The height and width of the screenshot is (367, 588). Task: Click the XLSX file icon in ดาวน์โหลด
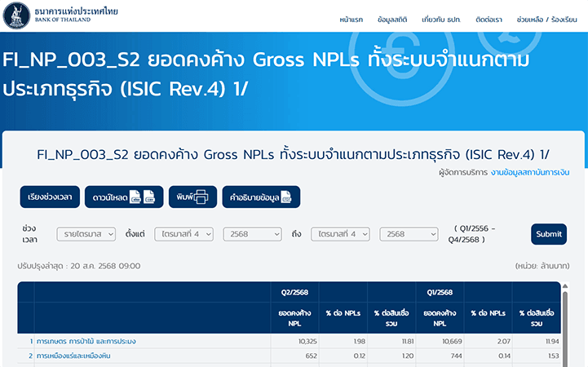(135, 197)
